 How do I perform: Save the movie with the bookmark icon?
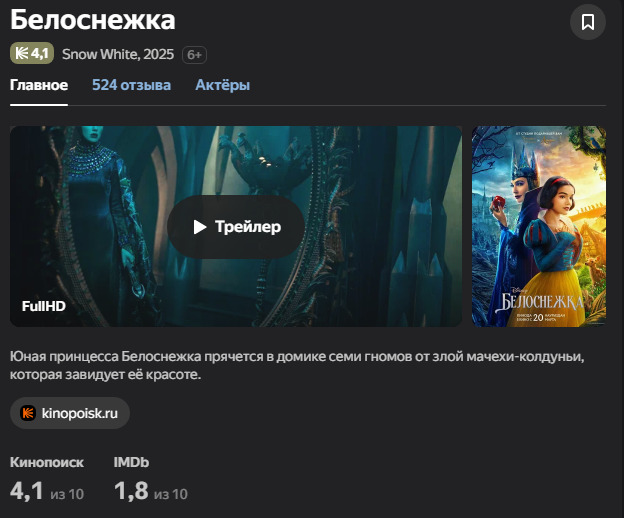click(x=588, y=22)
